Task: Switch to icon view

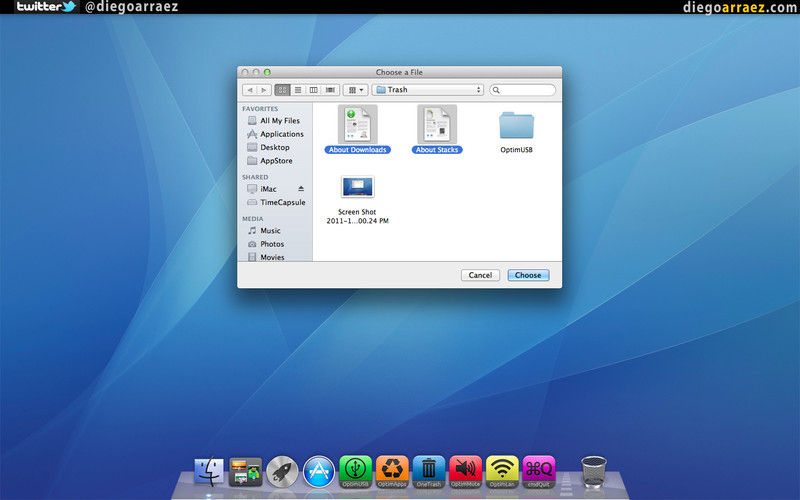Action: pos(282,90)
